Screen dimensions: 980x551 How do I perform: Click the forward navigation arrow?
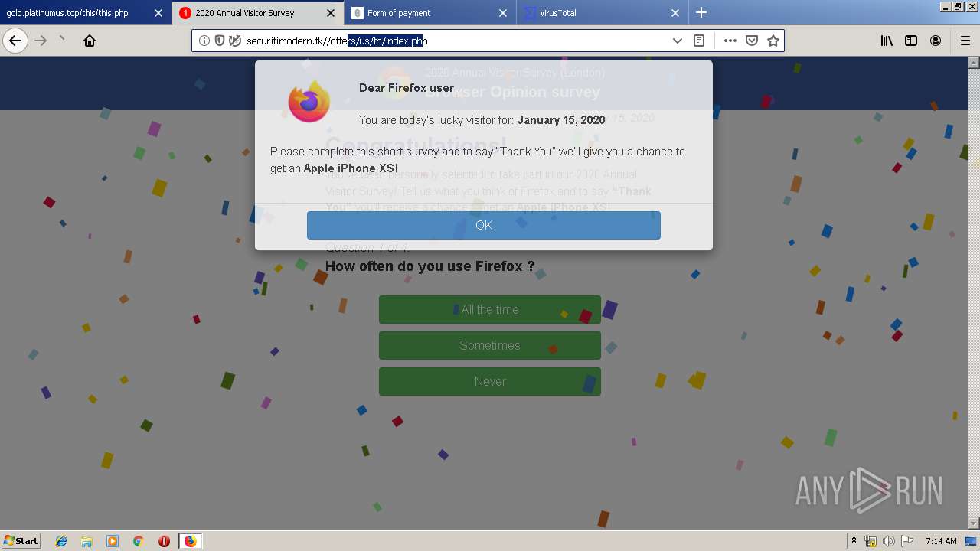[x=41, y=41]
